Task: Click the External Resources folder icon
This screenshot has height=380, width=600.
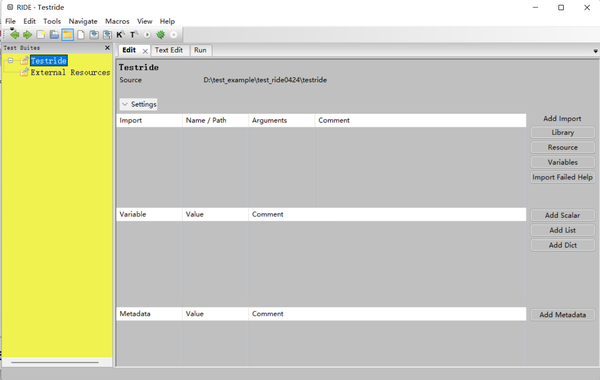Action: tap(24, 72)
